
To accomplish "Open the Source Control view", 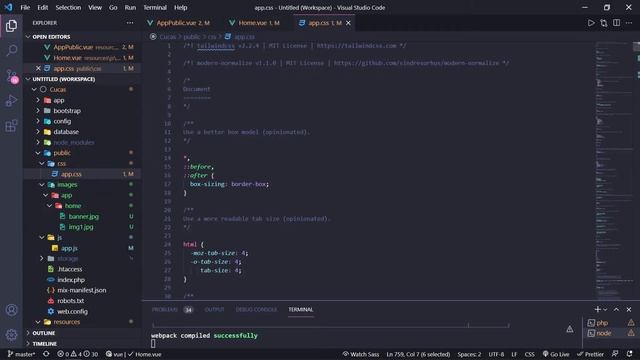I will click(x=11, y=76).
